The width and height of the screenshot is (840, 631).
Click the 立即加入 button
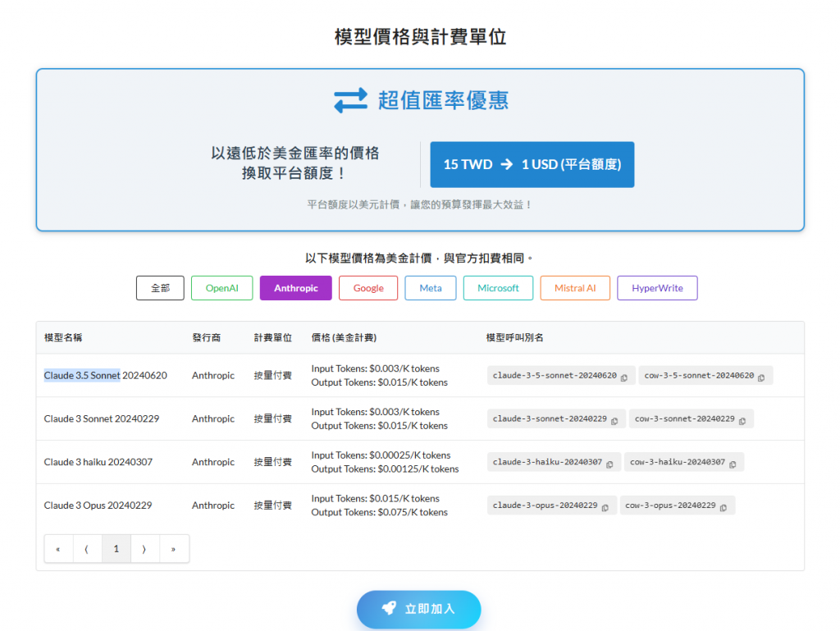pyautogui.click(x=419, y=610)
